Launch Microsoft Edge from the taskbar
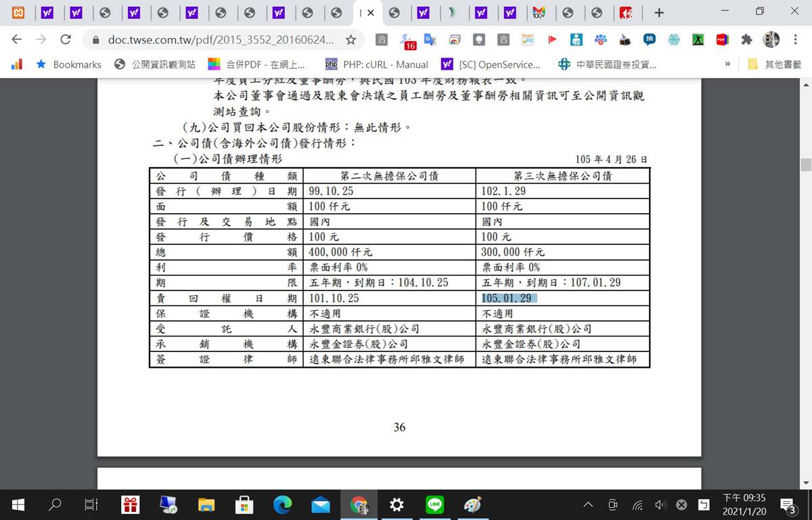 click(x=281, y=504)
